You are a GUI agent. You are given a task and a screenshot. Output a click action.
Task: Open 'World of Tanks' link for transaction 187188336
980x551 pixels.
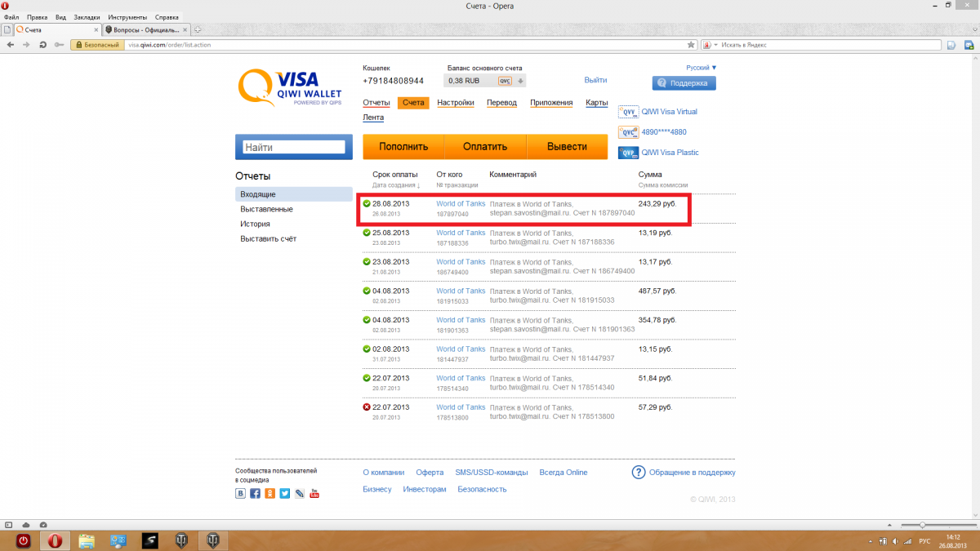pos(461,233)
